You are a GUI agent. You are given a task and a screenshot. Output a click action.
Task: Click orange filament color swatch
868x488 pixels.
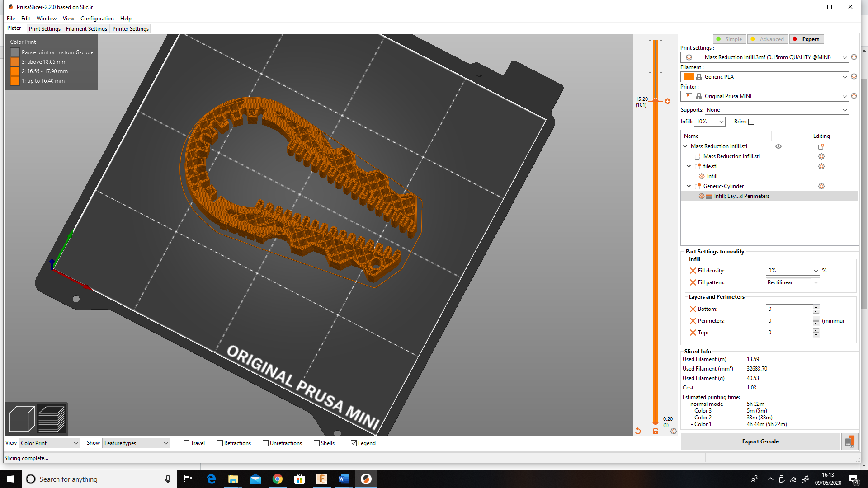[689, 77]
